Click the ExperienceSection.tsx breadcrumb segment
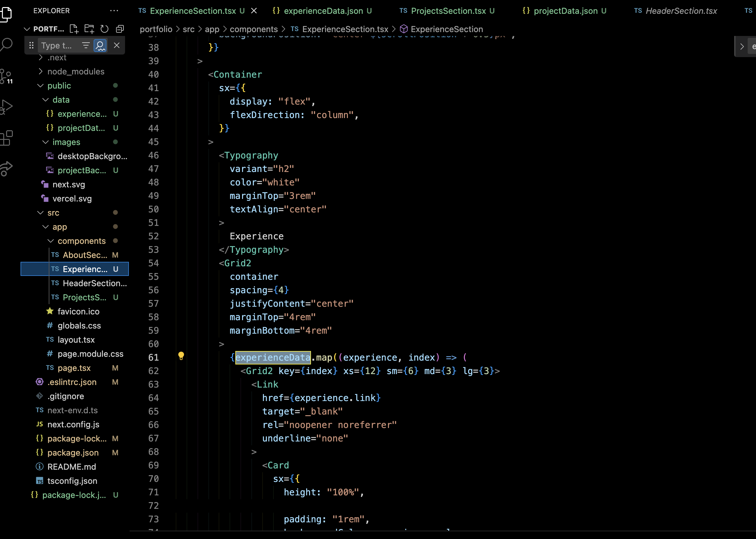Screen dimensions: 756x539 340,29
